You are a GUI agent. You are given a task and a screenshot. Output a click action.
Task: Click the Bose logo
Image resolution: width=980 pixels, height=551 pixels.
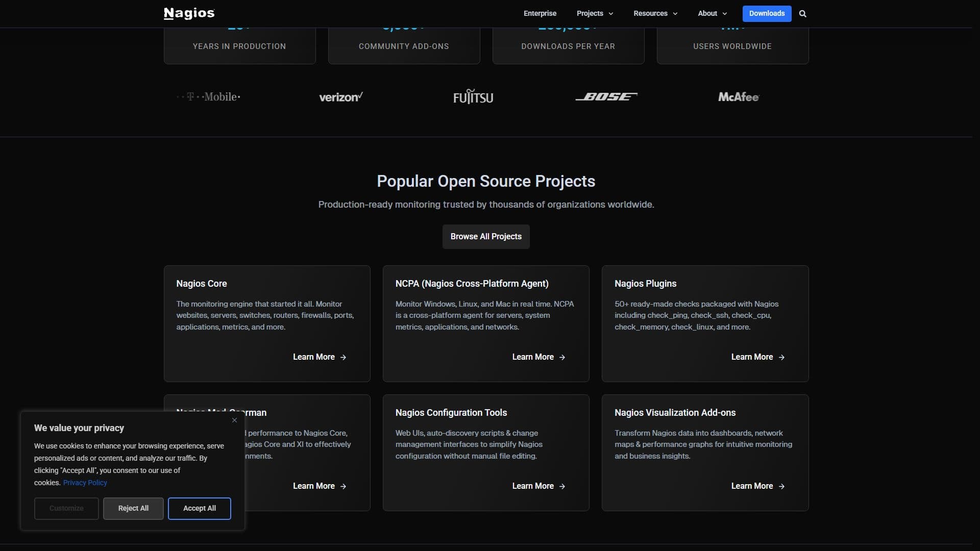tap(606, 96)
